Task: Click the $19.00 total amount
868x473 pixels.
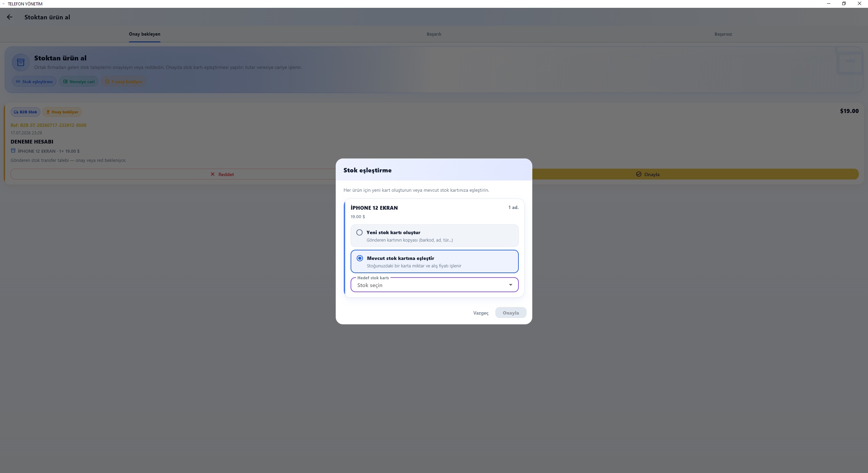Action: pyautogui.click(x=849, y=111)
